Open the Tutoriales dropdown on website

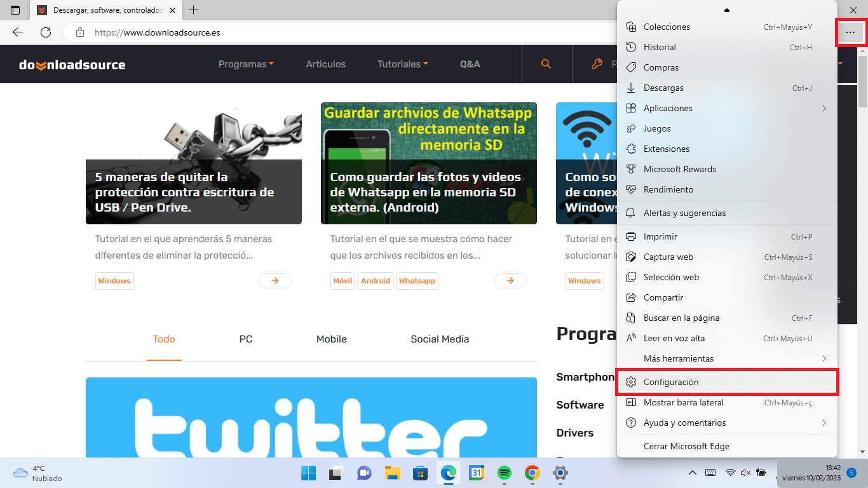coord(402,64)
